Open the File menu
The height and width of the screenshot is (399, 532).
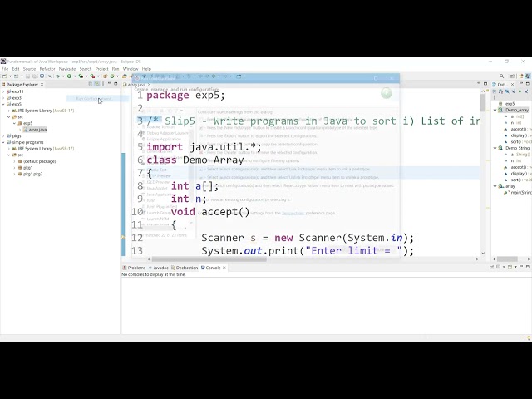click(5, 69)
